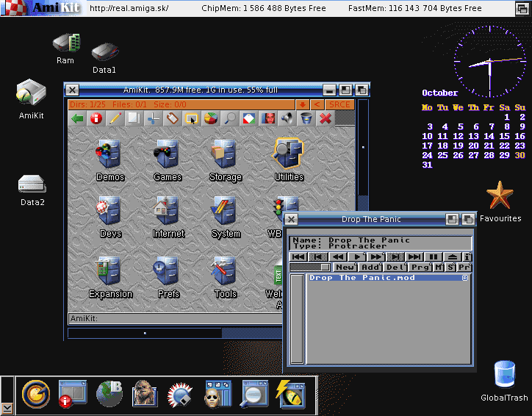Click the scissors cut toolbar icon

click(154, 118)
